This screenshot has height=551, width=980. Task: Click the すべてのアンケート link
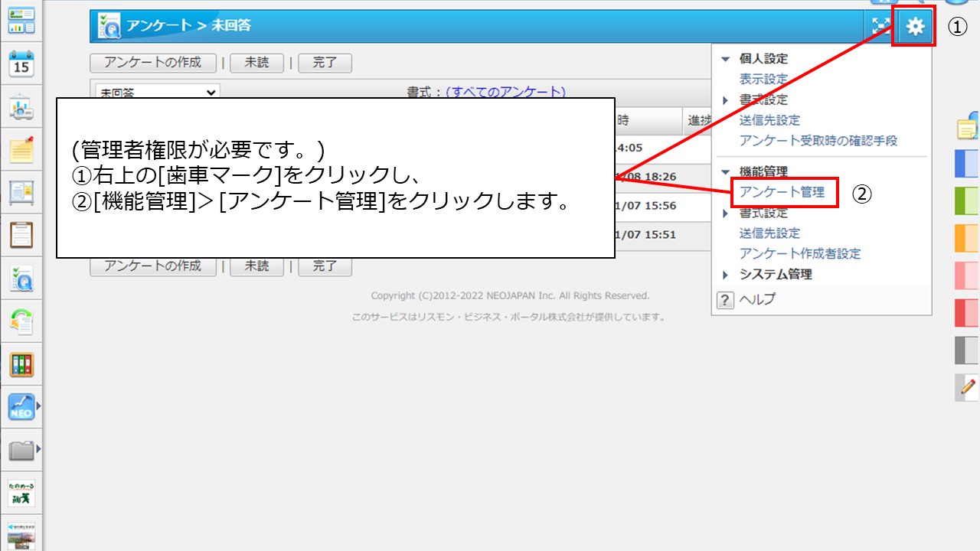click(x=505, y=92)
